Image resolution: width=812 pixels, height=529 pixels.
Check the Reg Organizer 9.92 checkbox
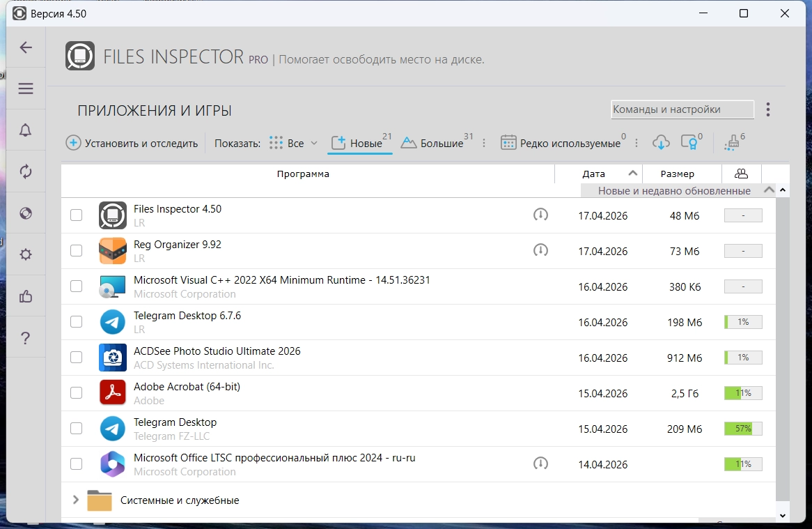pos(76,251)
